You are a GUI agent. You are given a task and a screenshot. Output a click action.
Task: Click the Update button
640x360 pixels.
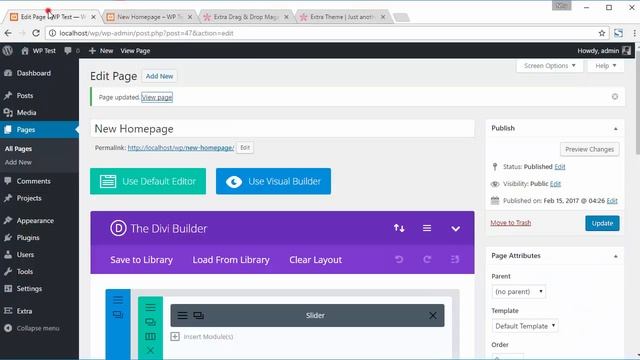[x=602, y=223]
